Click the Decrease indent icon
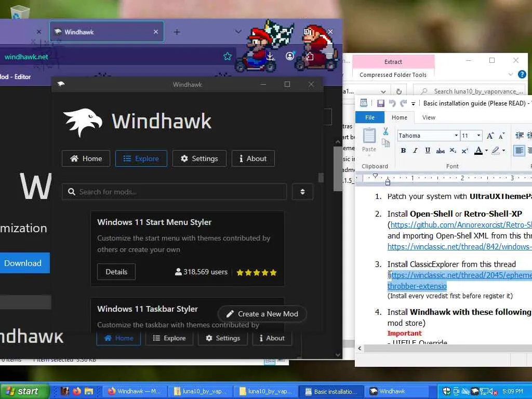The image size is (532, 399). [x=520, y=136]
